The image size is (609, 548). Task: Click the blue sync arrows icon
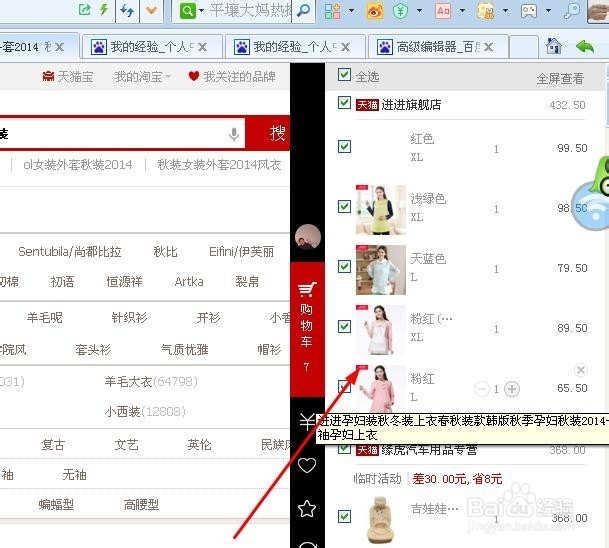point(127,10)
